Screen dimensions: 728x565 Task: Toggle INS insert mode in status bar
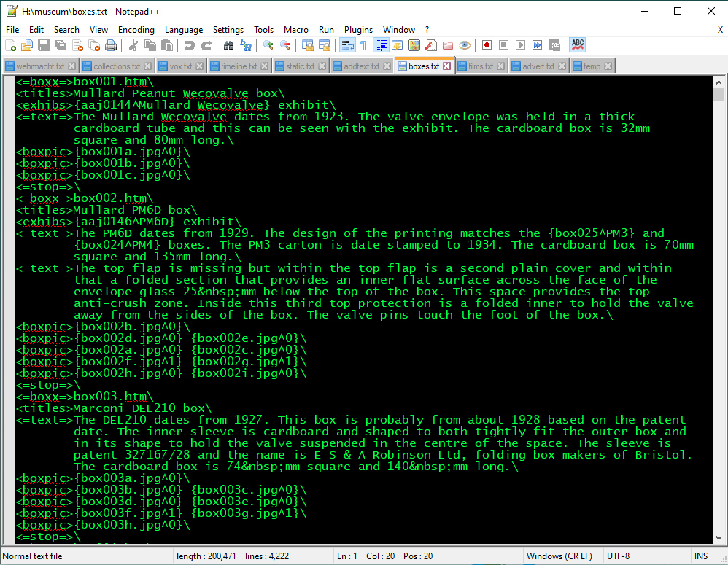[x=701, y=556]
